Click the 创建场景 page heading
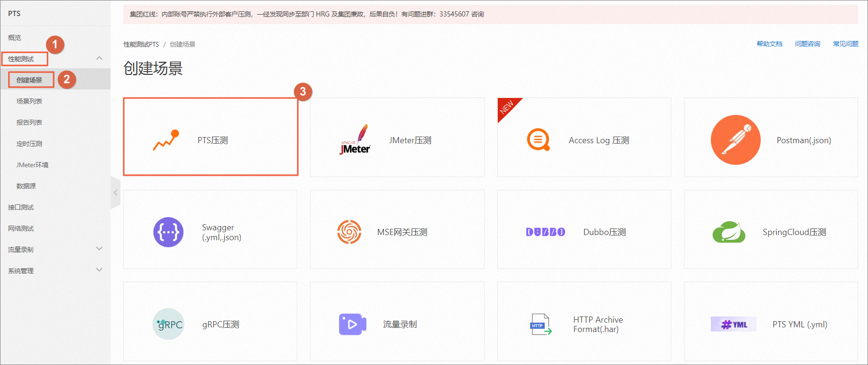868x365 pixels. (x=153, y=68)
